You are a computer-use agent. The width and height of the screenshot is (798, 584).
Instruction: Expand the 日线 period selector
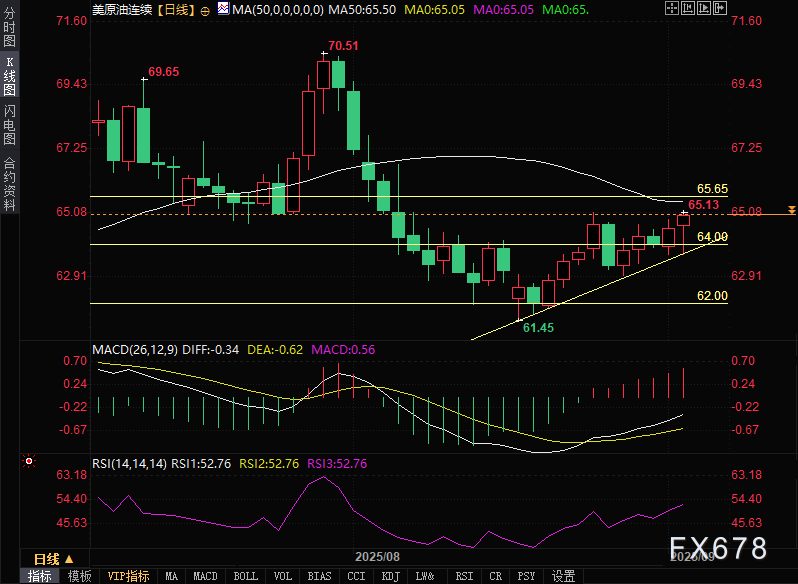pyautogui.click(x=54, y=559)
